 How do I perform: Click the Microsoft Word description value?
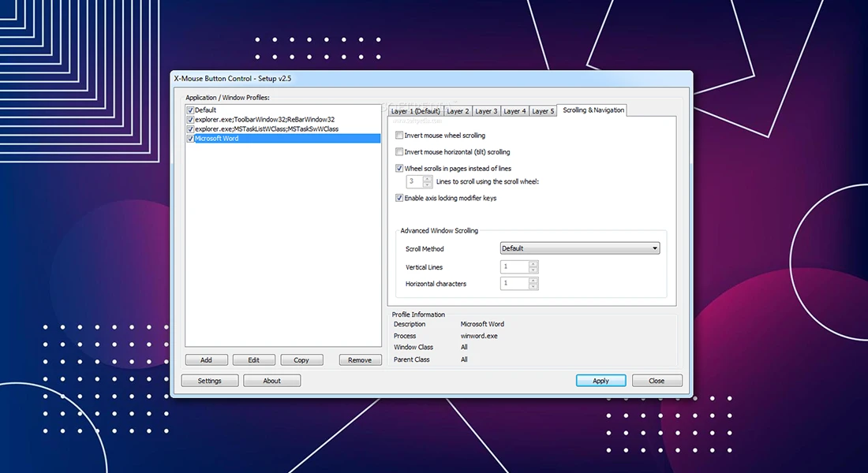[x=482, y=324]
